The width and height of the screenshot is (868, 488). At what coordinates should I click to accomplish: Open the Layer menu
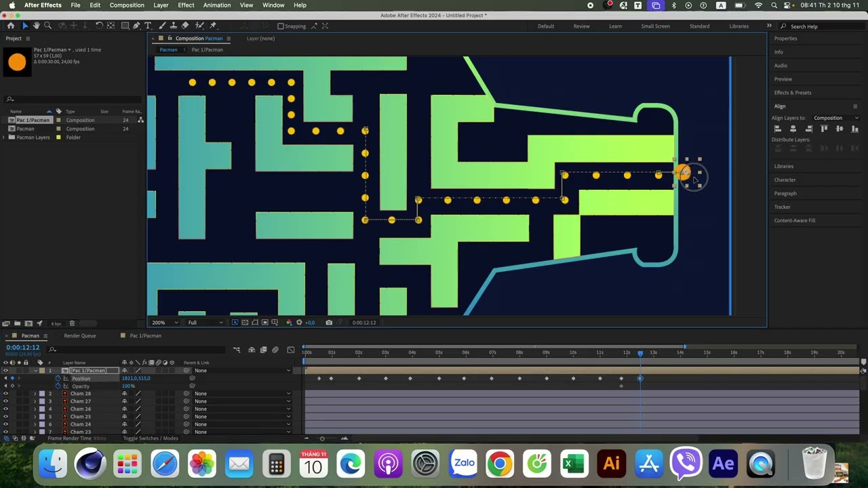click(x=161, y=5)
